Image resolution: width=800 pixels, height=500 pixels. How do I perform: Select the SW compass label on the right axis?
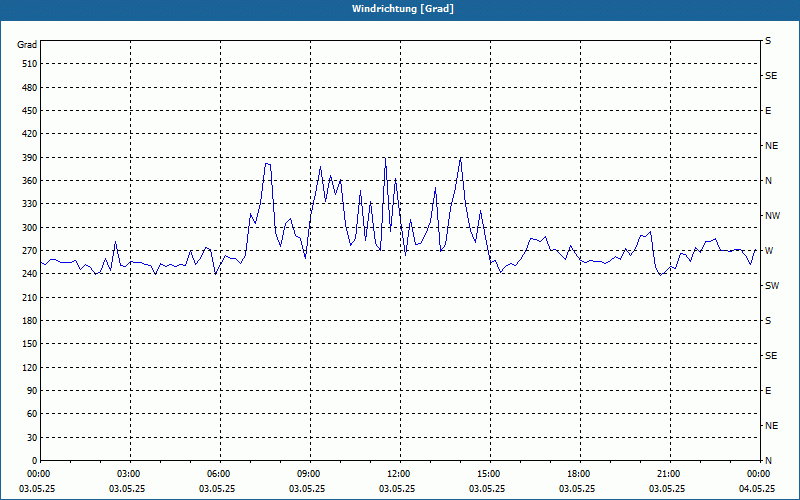point(772,286)
